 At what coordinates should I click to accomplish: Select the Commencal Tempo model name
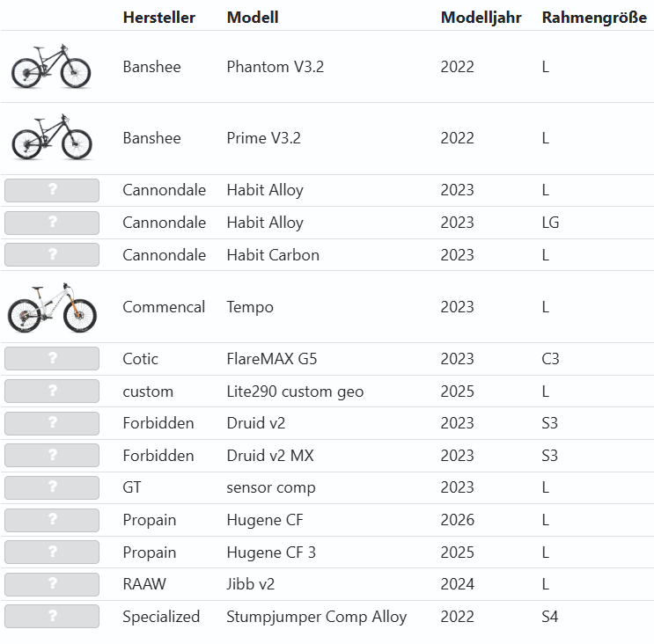coord(250,307)
